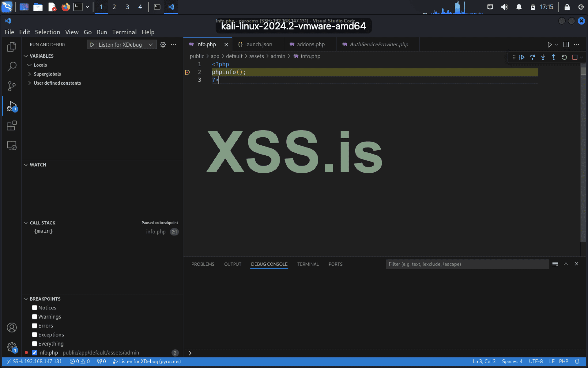Open the Extensions view icon
Screen dimensions: 588x368
click(12, 126)
